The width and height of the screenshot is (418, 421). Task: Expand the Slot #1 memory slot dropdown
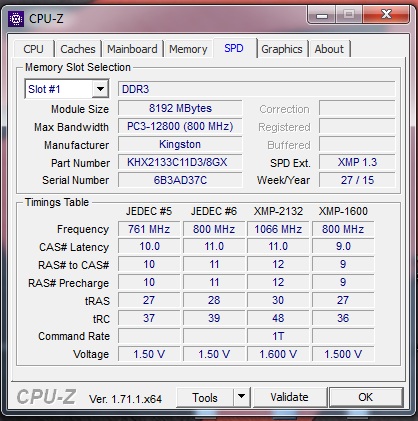pos(100,89)
